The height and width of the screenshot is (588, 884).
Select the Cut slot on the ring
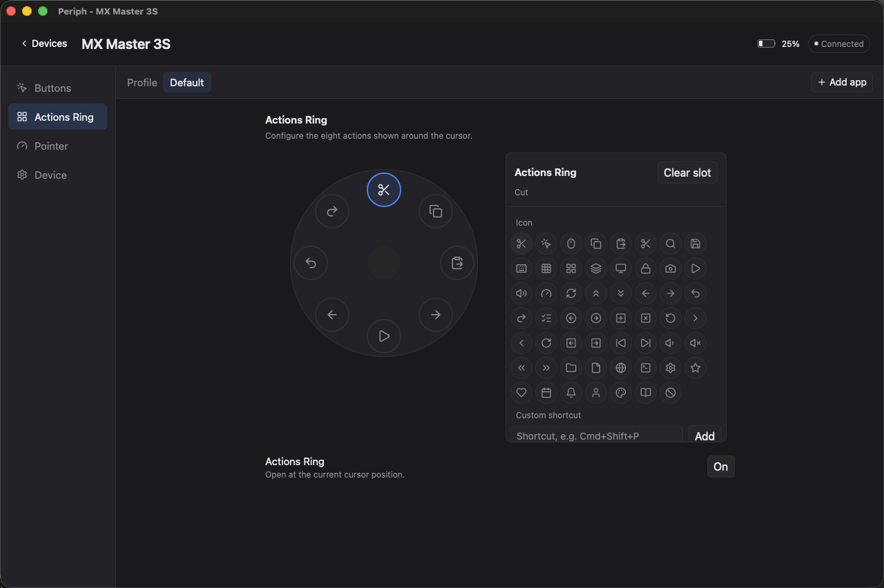click(x=384, y=190)
